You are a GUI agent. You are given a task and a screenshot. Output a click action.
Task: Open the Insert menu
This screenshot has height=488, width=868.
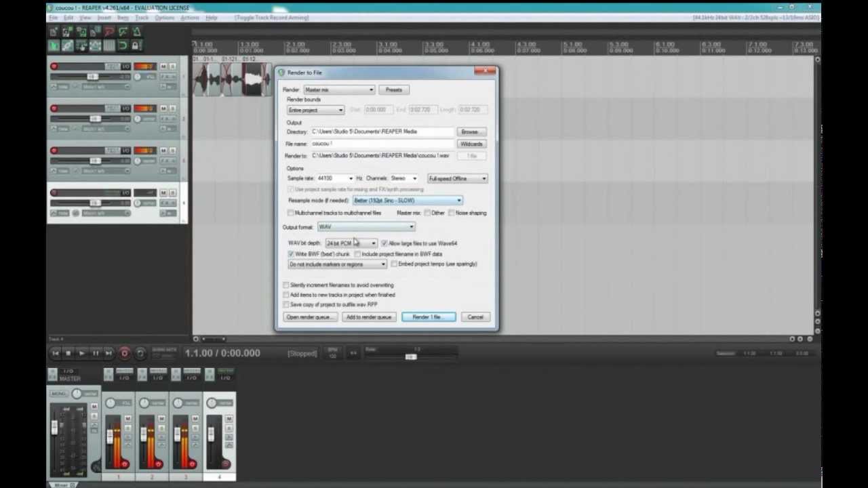pos(104,18)
